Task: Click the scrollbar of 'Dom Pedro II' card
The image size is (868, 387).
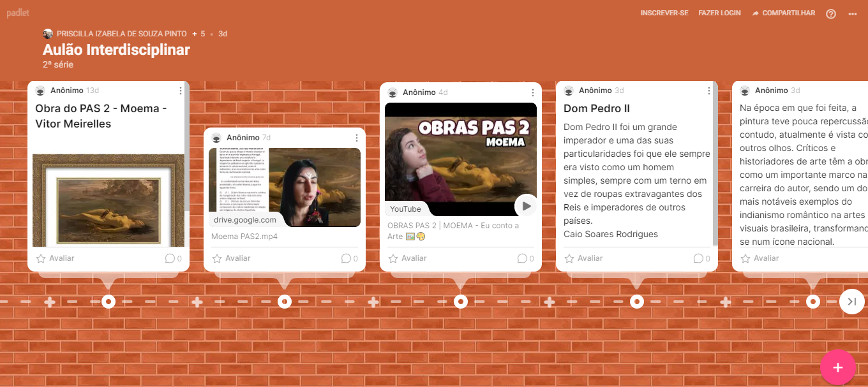Action: point(715,164)
